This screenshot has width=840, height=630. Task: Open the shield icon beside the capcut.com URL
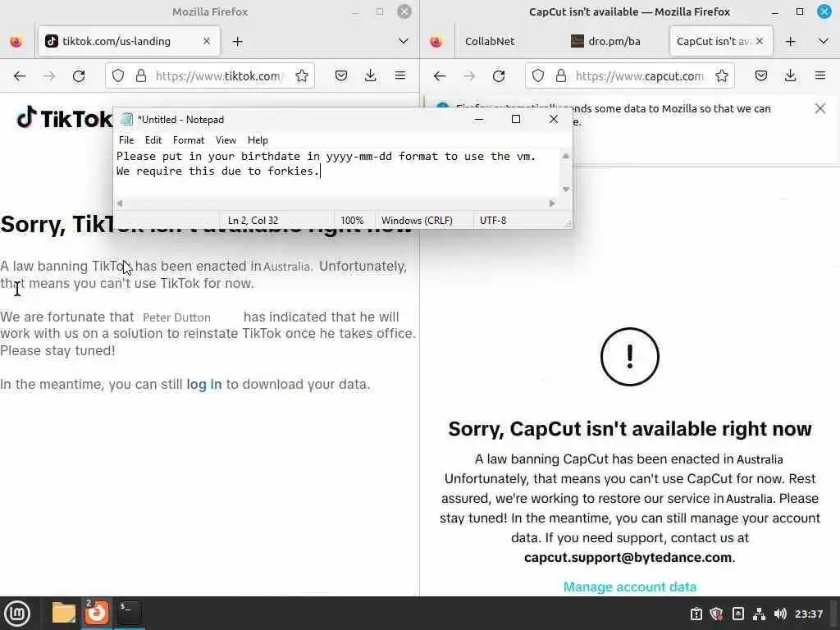coord(538,76)
